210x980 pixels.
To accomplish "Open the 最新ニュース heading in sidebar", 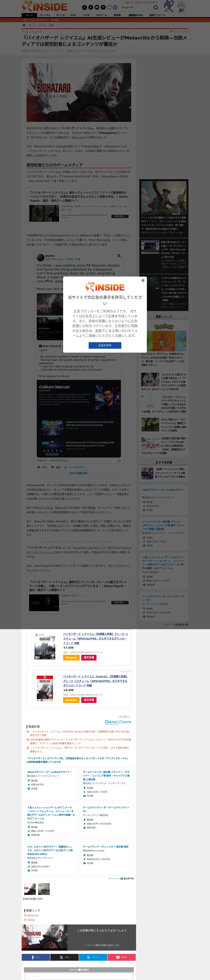I will [x=164, y=317].
